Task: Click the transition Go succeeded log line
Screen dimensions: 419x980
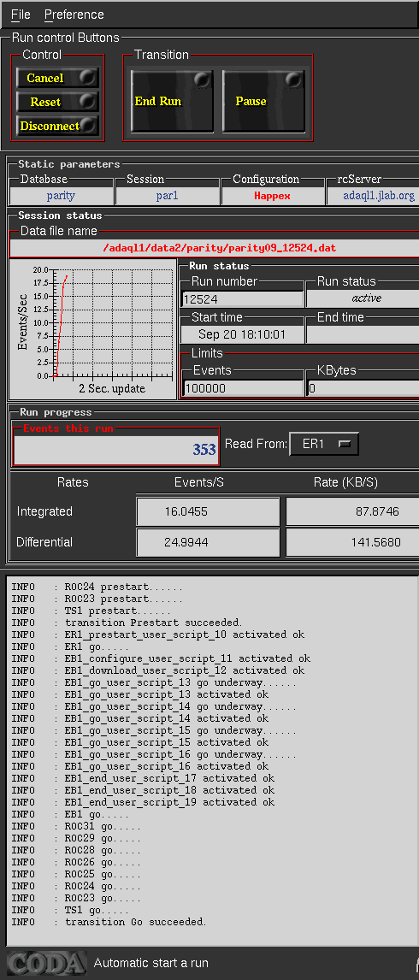Action: (135, 922)
